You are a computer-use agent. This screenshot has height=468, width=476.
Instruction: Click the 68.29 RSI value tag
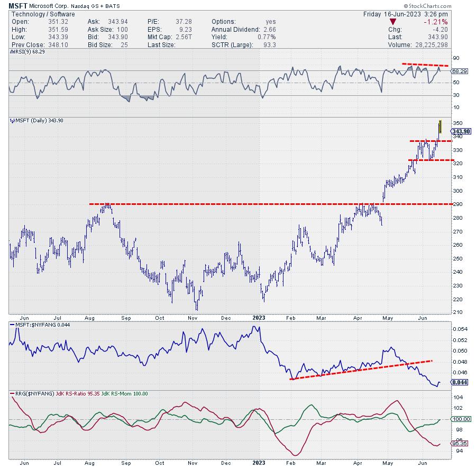(459, 70)
